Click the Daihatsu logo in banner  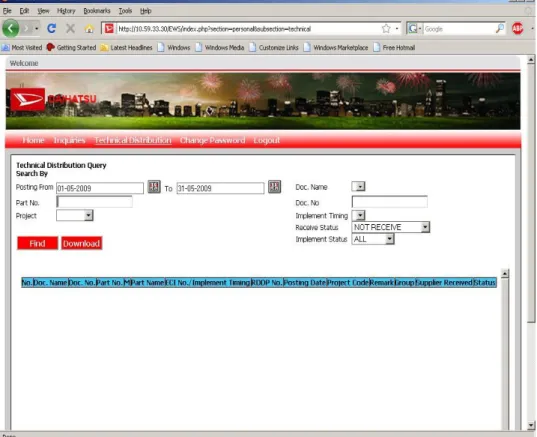click(x=28, y=99)
